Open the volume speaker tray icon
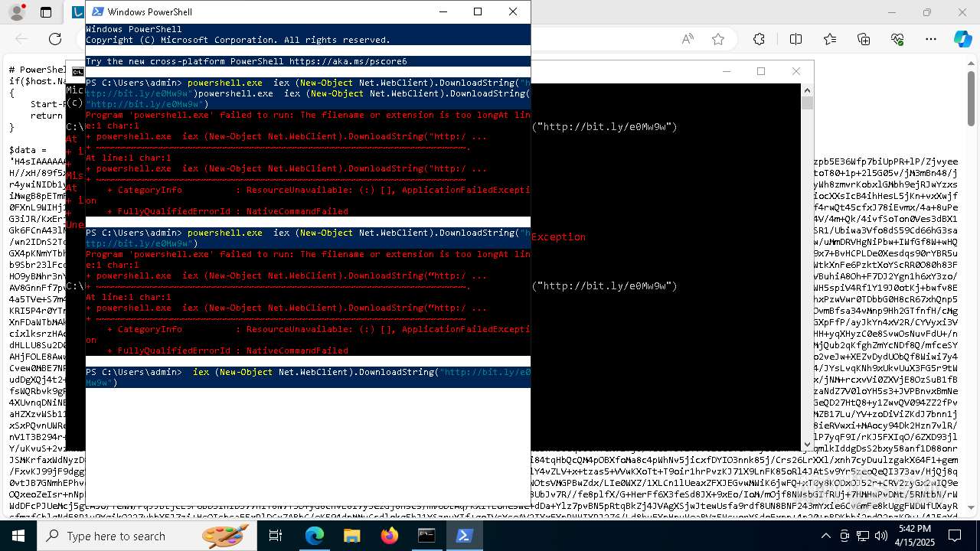980x551 pixels. click(x=880, y=536)
